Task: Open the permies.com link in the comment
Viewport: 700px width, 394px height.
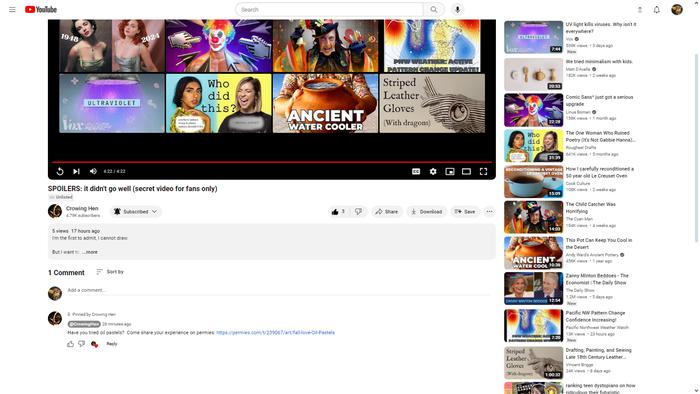Action: pyautogui.click(x=275, y=332)
